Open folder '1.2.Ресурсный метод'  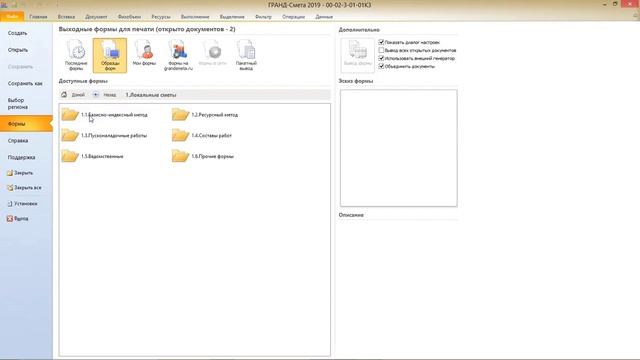pos(205,115)
